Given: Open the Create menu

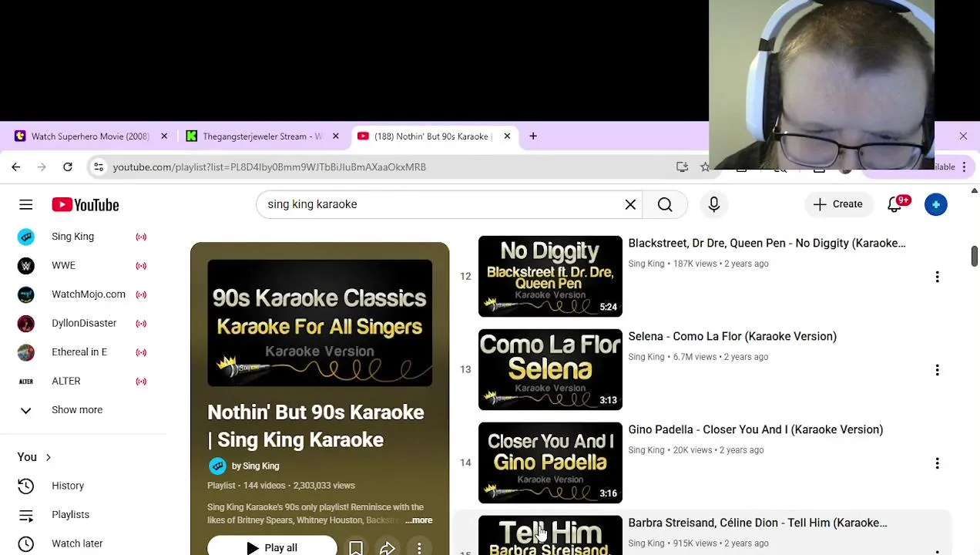Looking at the screenshot, I should (x=837, y=204).
